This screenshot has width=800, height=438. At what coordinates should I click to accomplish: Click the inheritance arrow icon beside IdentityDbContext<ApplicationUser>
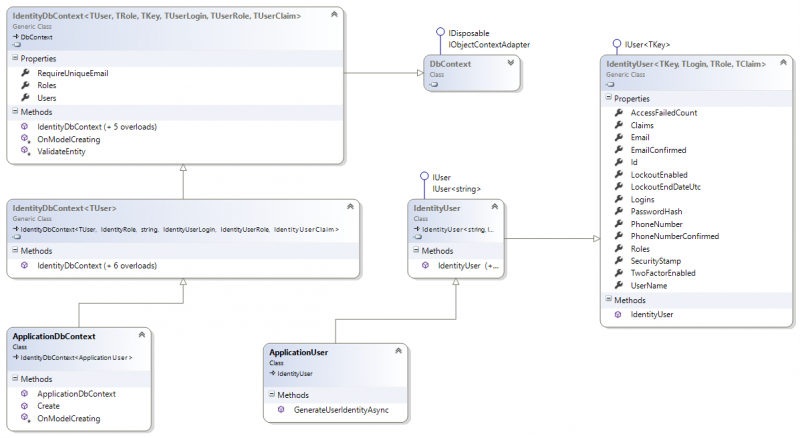(x=16, y=357)
